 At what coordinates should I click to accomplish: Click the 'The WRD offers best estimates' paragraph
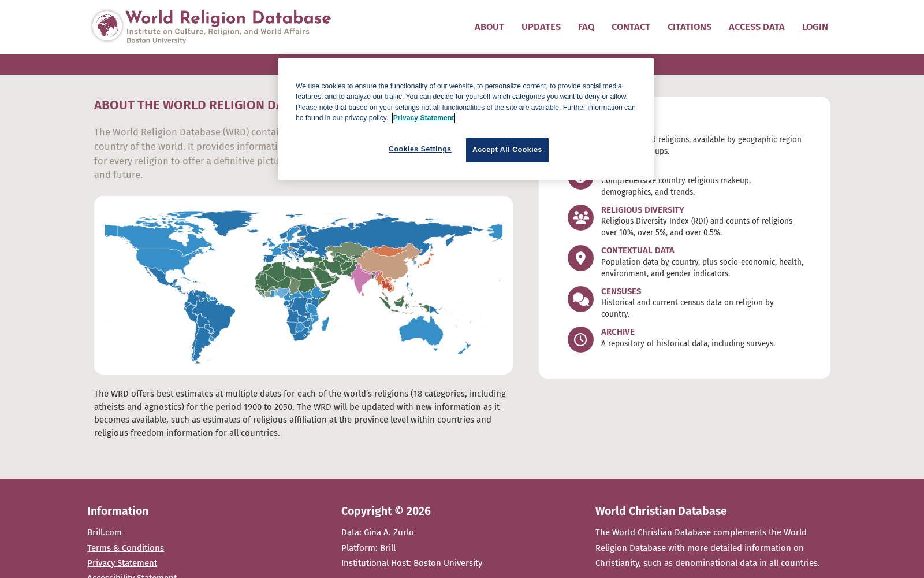[x=300, y=413]
